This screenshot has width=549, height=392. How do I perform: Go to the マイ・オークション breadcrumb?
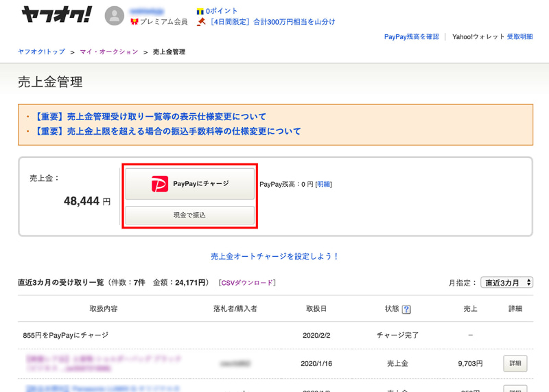[x=109, y=52]
